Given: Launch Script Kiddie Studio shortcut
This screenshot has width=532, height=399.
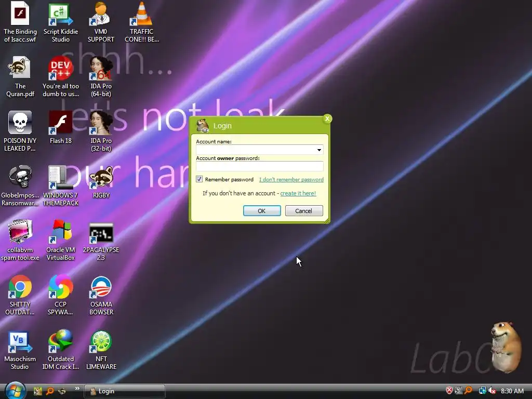Looking at the screenshot, I should (x=61, y=22).
